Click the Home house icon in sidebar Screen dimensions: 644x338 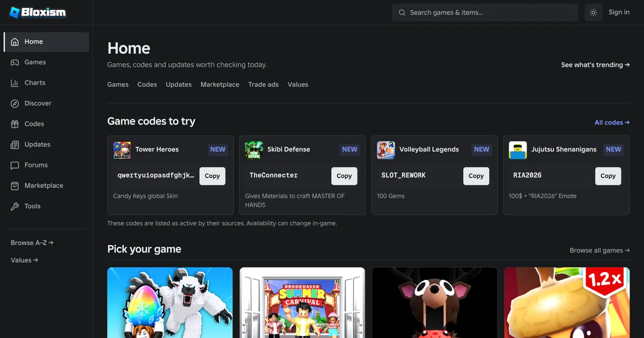15,42
